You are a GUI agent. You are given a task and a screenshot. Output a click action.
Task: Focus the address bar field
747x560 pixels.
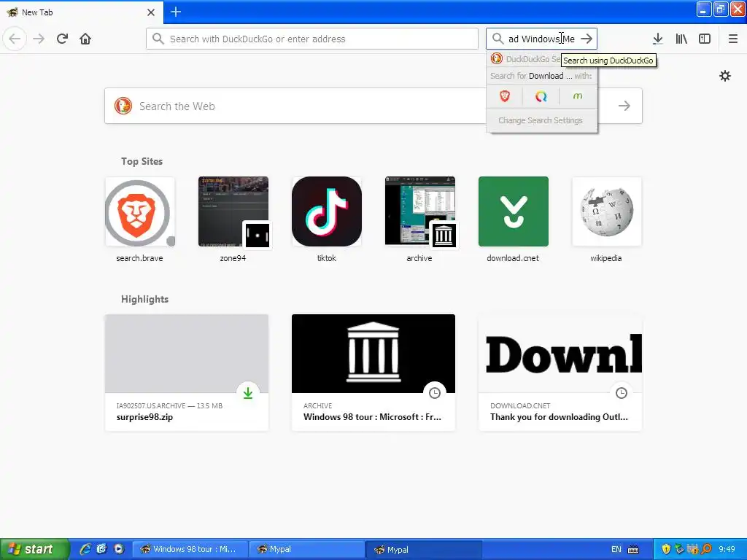(x=312, y=39)
